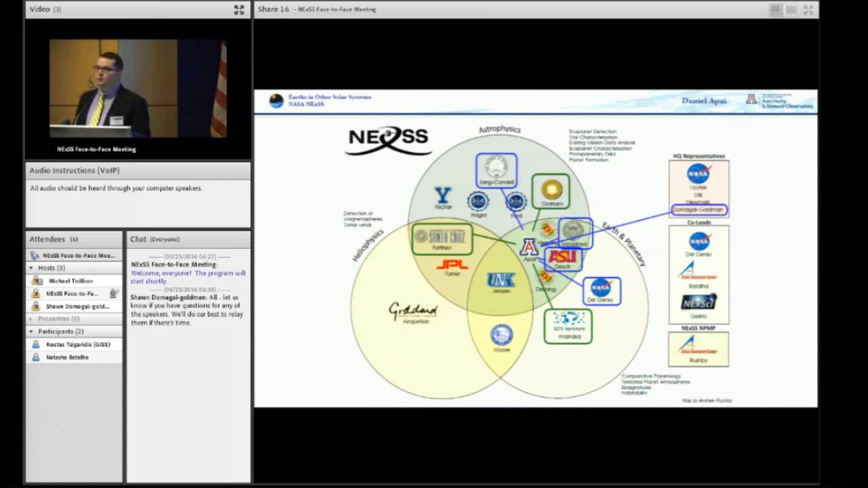This screenshot has height=488, width=868.
Task: Click the University of Arizona A logo labeled Apai
Action: pyautogui.click(x=529, y=247)
